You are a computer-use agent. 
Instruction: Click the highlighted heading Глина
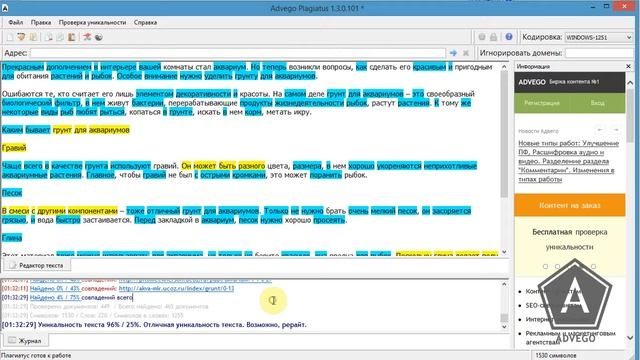(x=12, y=238)
